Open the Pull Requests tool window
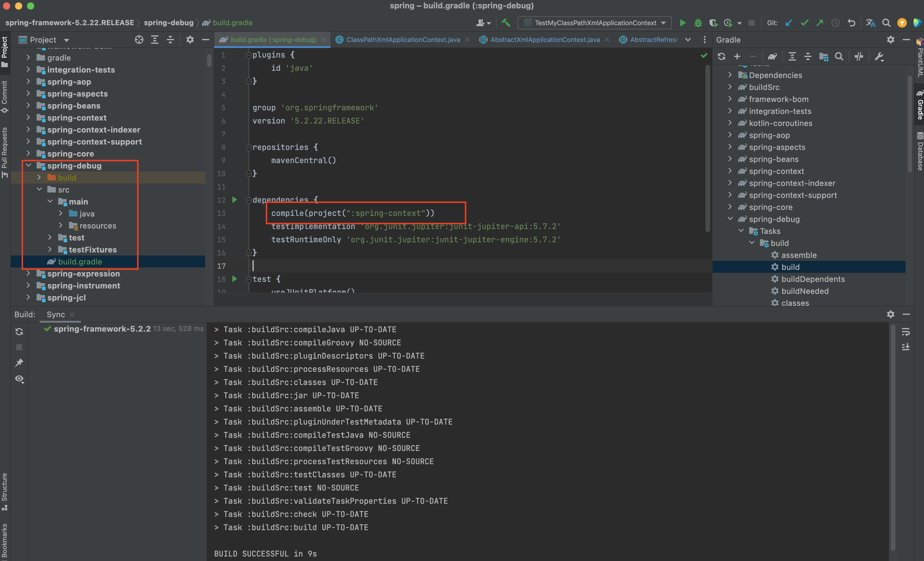The height and width of the screenshot is (561, 924). pos(4,152)
